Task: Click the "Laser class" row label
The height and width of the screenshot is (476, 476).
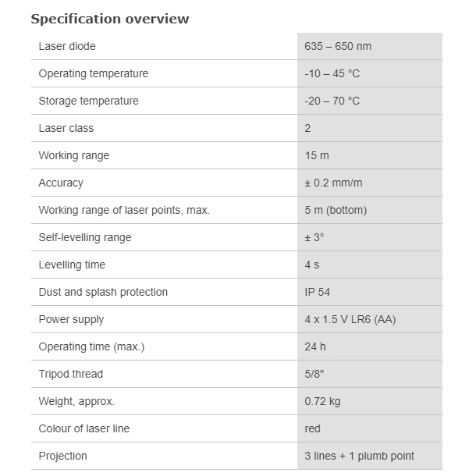Action: [66, 128]
